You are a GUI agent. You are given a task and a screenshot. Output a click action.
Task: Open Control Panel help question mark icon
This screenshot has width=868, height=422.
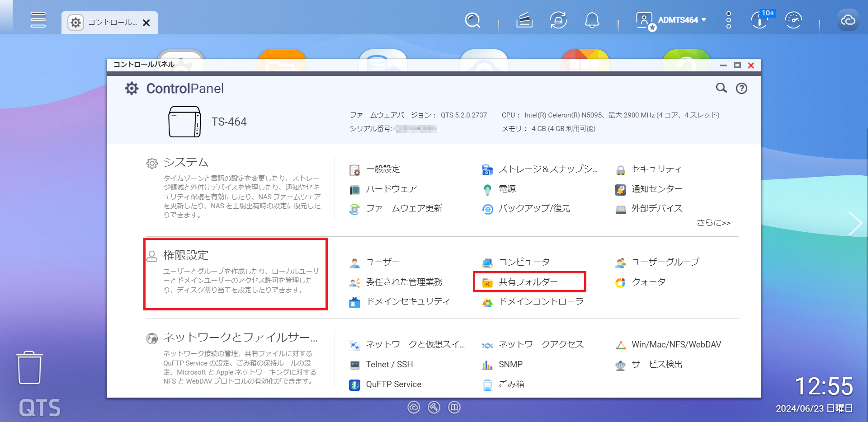point(741,88)
